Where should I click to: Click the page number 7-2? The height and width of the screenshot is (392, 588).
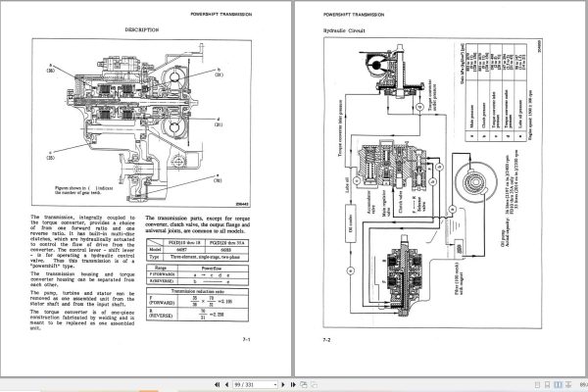pos(326,340)
